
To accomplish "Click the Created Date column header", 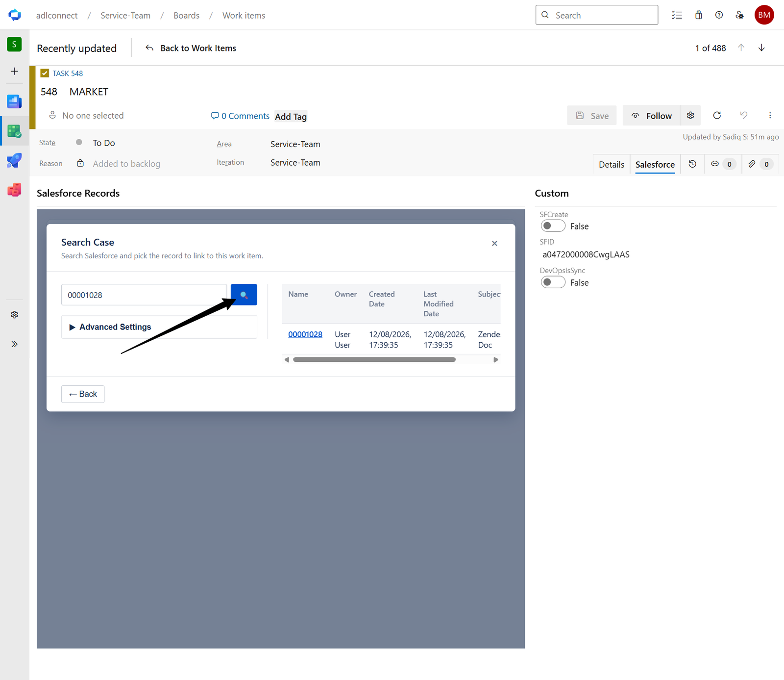I will [x=382, y=299].
